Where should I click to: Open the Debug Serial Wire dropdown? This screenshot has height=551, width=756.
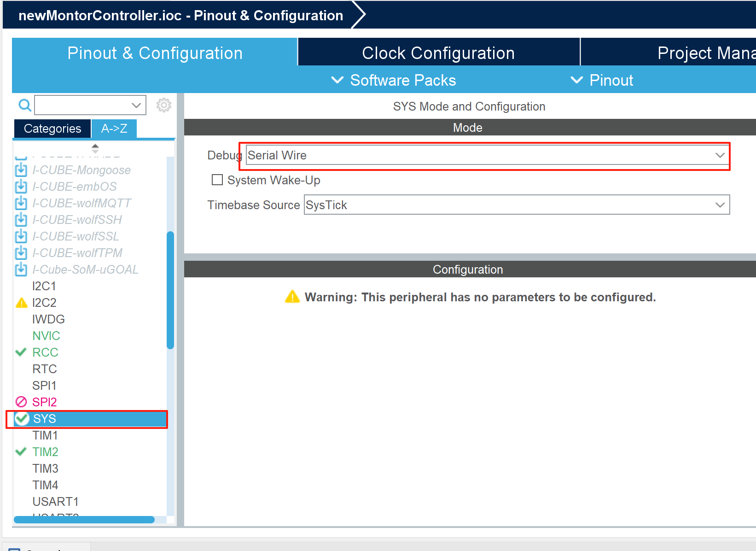(488, 155)
